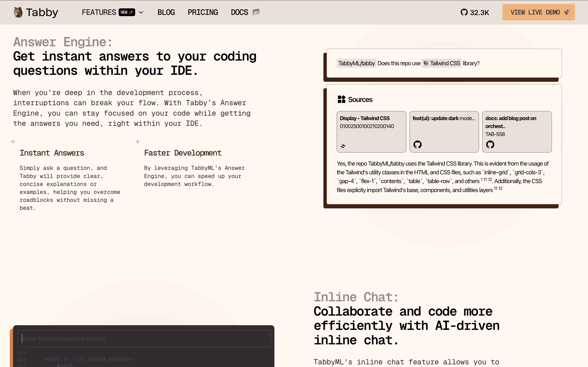This screenshot has height=367, width=588.
Task: Click plus marker above Instant Answers
Action: pyautogui.click(x=13, y=141)
